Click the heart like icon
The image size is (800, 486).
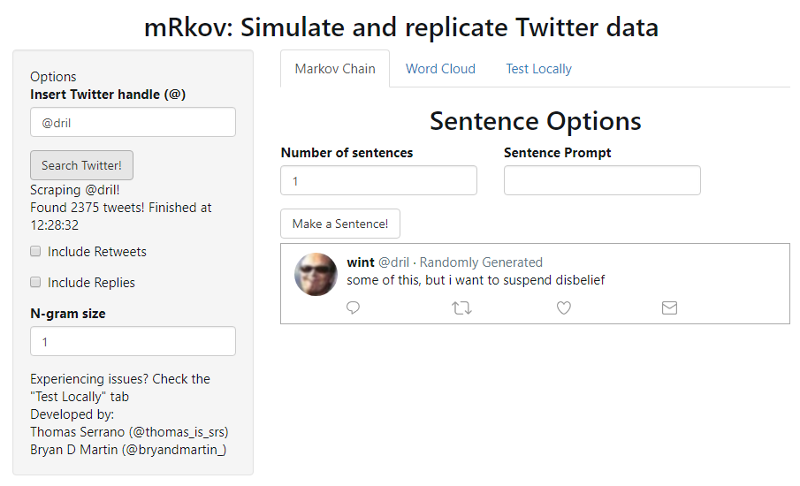pyautogui.click(x=564, y=308)
